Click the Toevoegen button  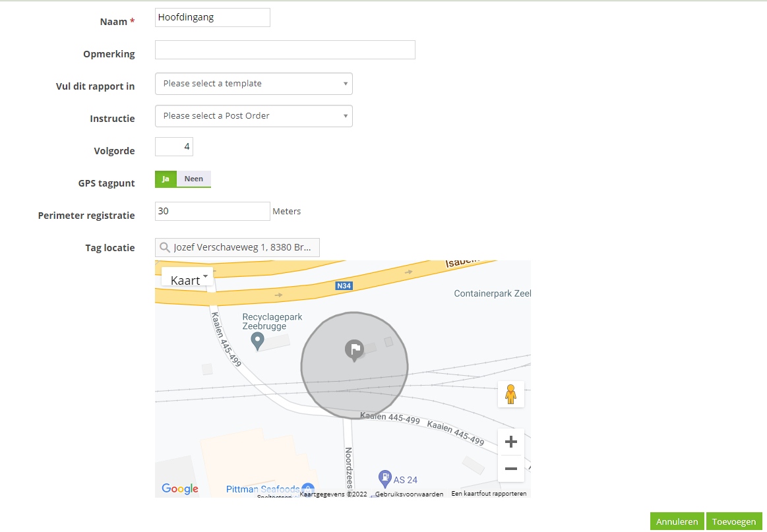pos(734,521)
